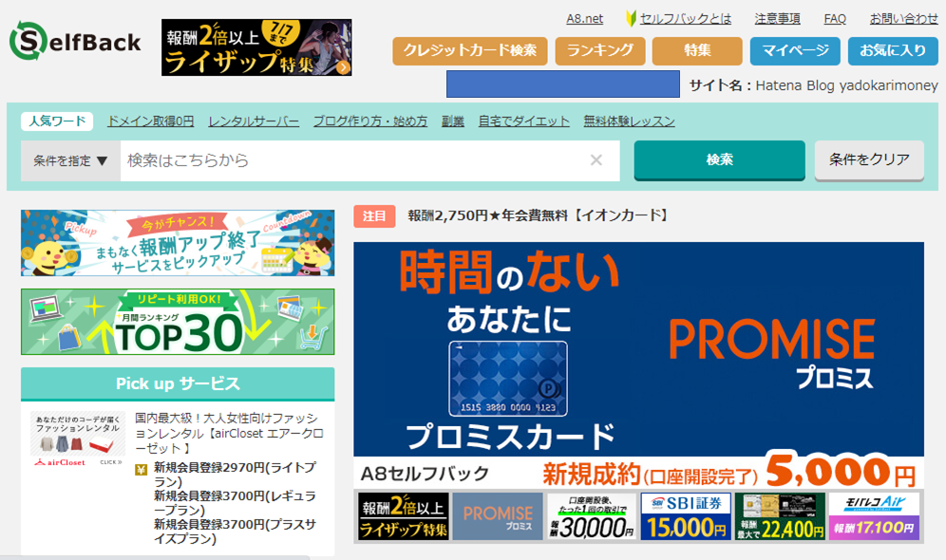Click the 新規会員登録3700円(プラスサイズプラン) text
The image size is (946, 560).
pos(236,532)
